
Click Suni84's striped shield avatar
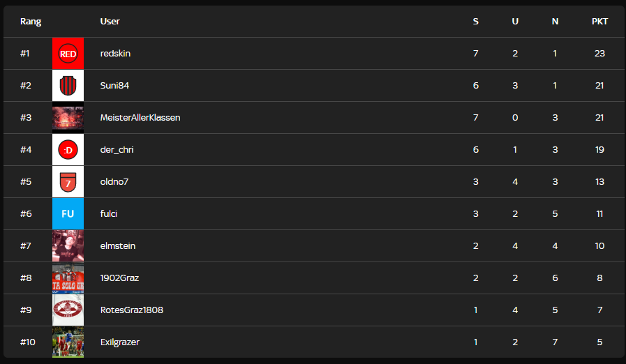click(x=68, y=86)
